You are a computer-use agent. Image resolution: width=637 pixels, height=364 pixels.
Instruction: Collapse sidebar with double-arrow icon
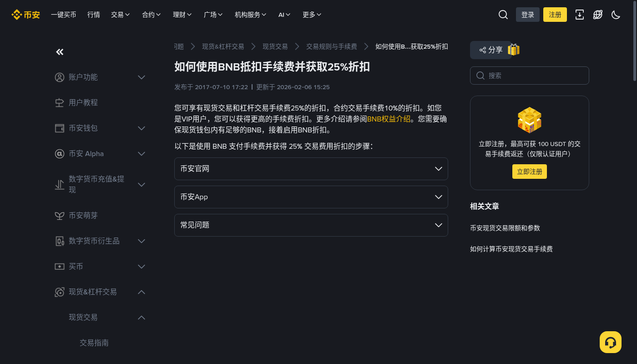[60, 52]
